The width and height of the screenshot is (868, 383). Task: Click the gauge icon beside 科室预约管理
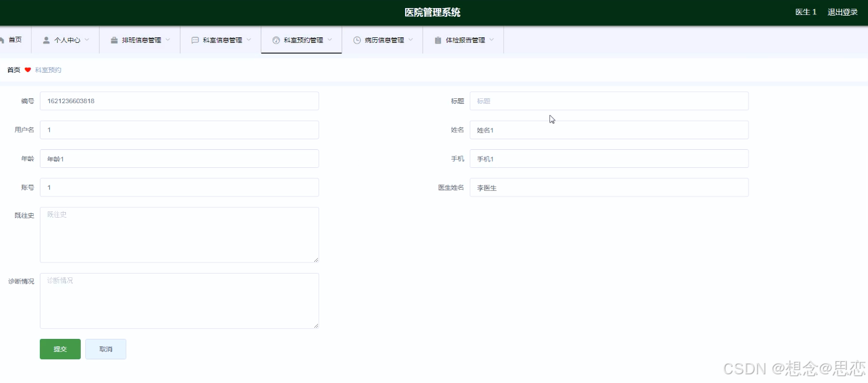click(x=276, y=40)
